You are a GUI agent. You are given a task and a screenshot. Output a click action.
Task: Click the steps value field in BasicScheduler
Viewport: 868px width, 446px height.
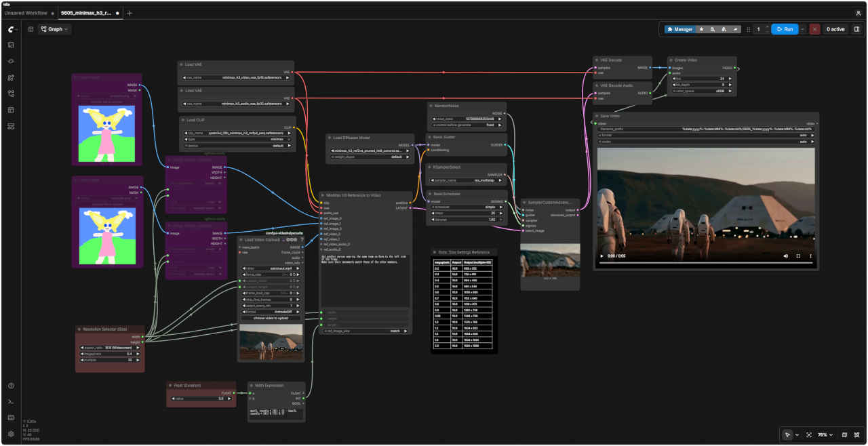[467, 213]
